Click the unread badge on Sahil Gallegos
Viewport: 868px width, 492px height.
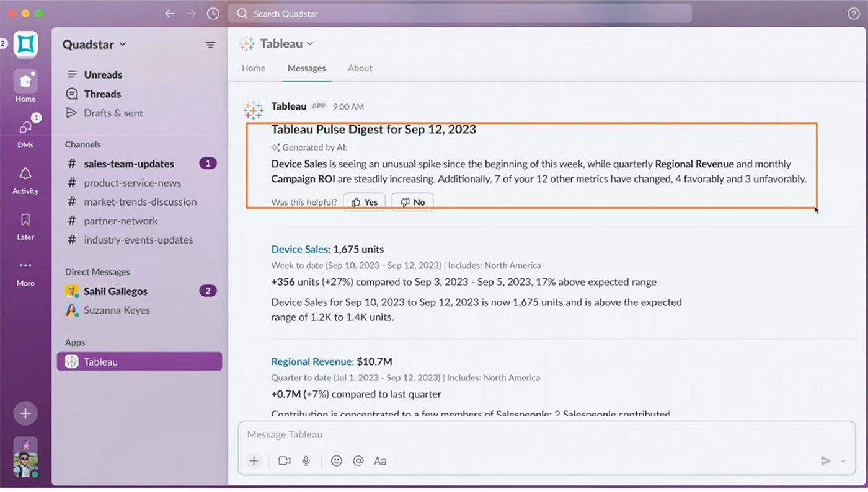208,291
